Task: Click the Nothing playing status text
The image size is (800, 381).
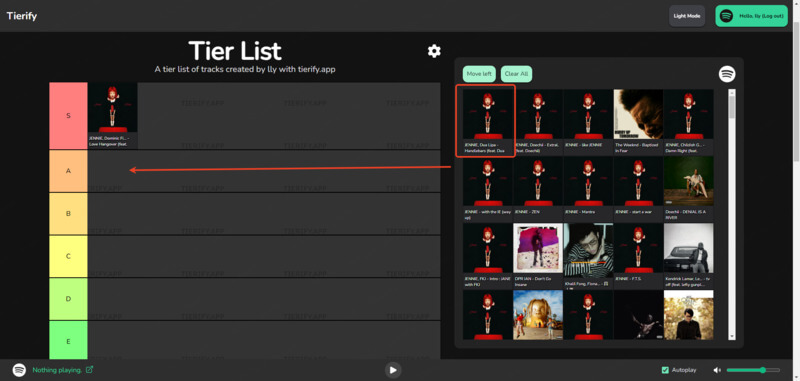Action: [x=57, y=370]
